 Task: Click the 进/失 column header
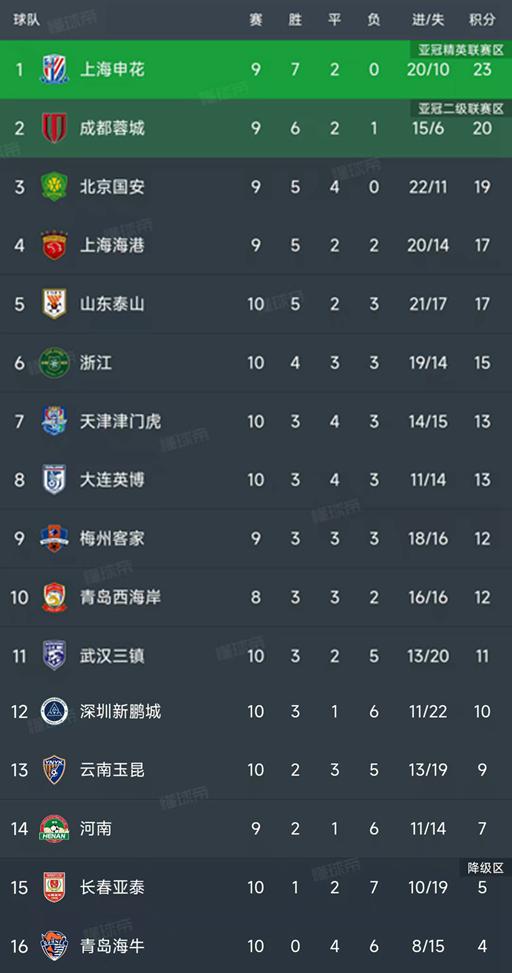click(428, 19)
